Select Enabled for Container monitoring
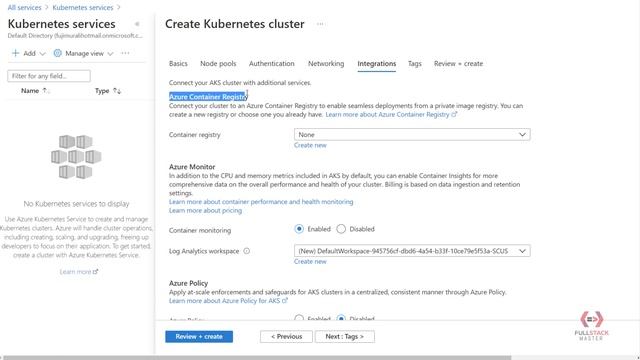This screenshot has height=360, width=640. click(299, 229)
